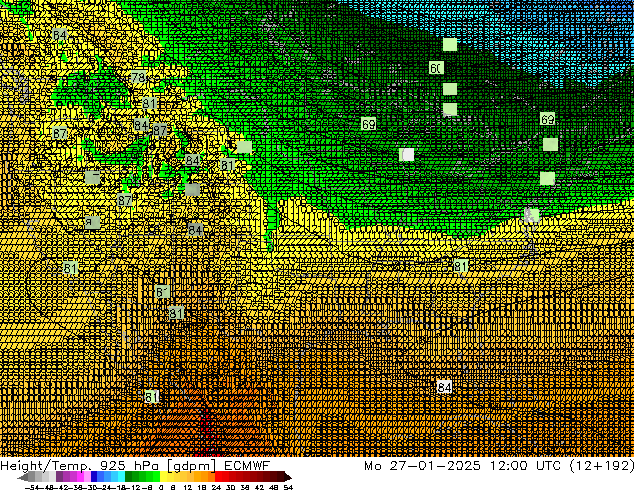The width and height of the screenshot is (634, 490).
Task: Select the bright red swatch in the legend
Action: coord(218,477)
